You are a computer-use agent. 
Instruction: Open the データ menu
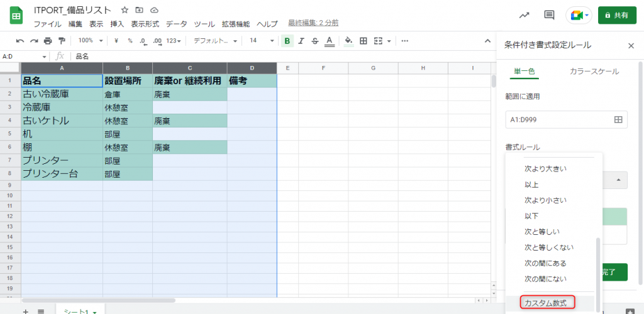(x=177, y=24)
